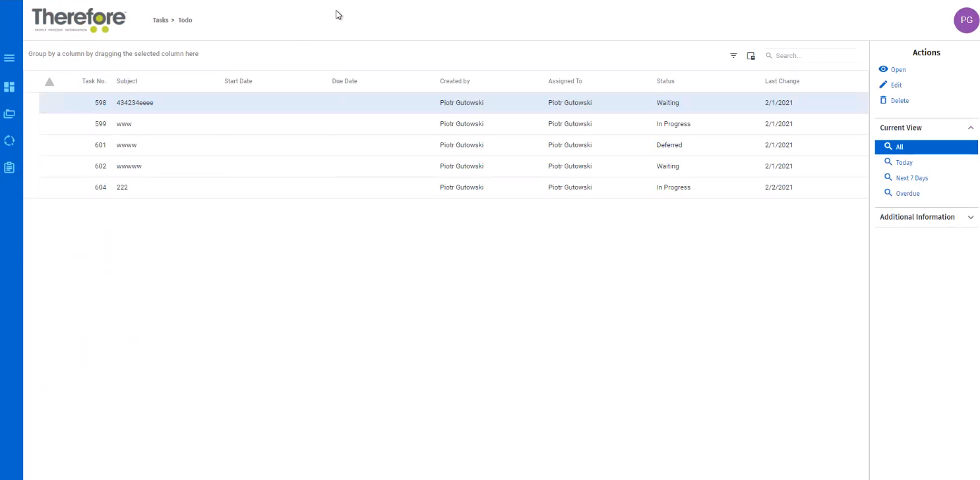Screen dimensions: 980x480
Task: Open the workflow circle icon in the sidebar
Action: pyautogui.click(x=9, y=140)
